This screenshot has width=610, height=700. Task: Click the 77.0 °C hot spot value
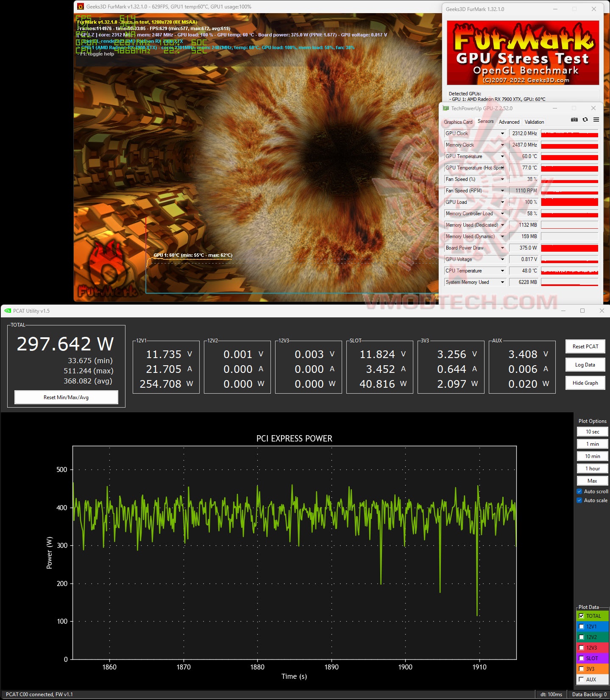point(524,168)
